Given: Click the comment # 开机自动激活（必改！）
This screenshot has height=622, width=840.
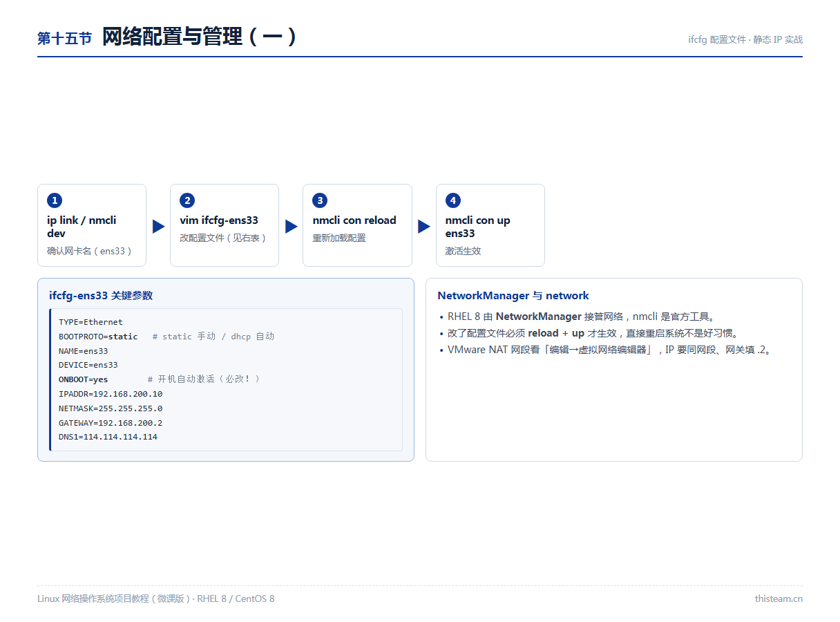Looking at the screenshot, I should (x=206, y=379).
